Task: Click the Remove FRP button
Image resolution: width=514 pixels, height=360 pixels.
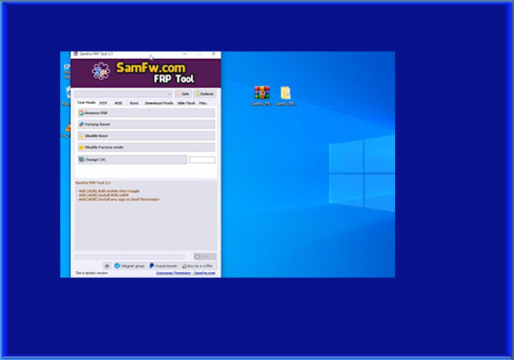Action: 146,113
